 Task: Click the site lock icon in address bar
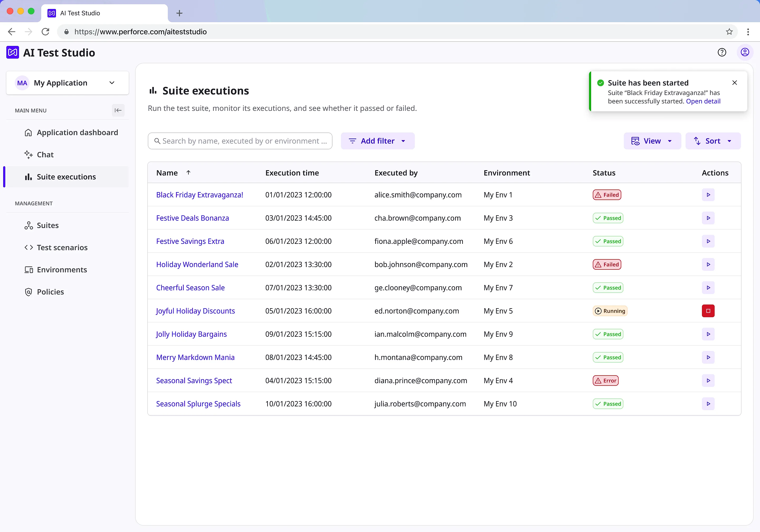66,32
